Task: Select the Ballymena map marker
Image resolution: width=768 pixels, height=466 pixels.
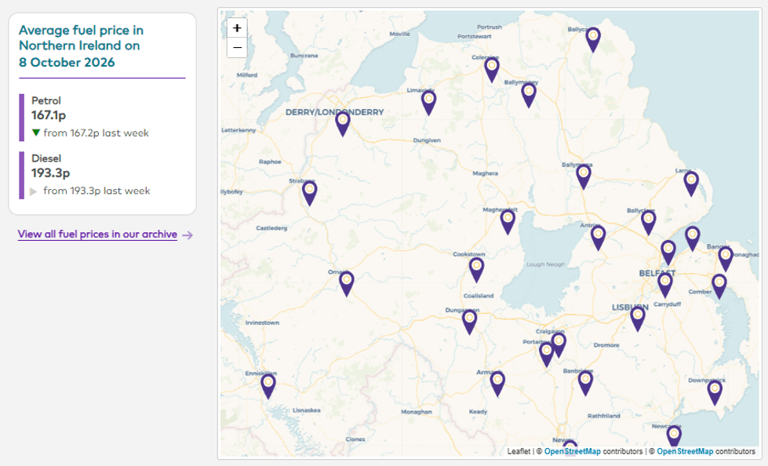Action: pyautogui.click(x=583, y=177)
